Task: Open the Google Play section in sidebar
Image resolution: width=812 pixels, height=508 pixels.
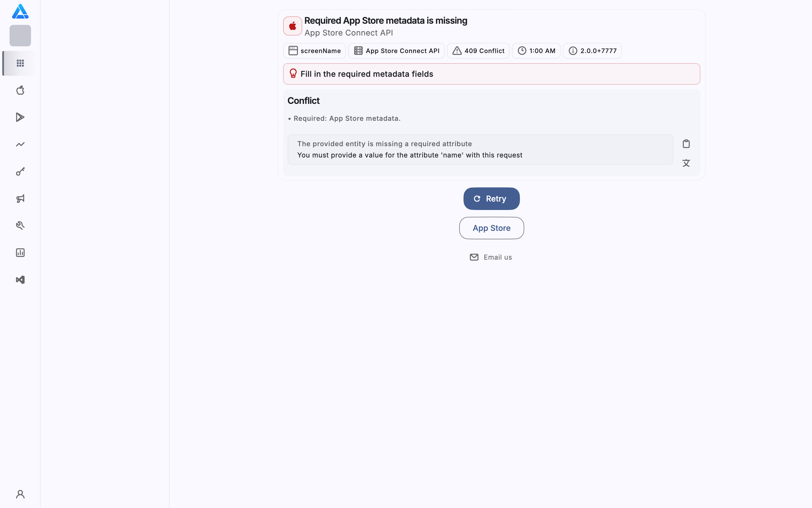Action: pos(20,117)
